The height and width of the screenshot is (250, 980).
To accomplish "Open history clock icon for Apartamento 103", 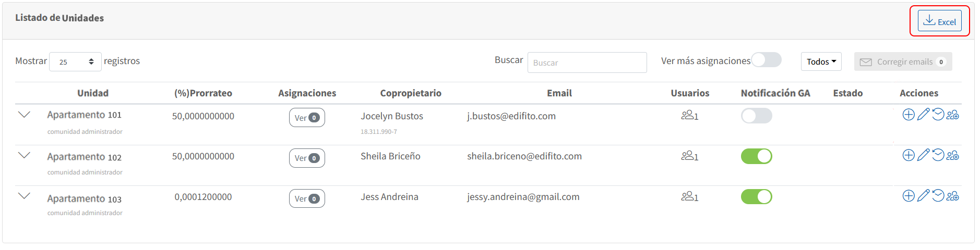I will tap(938, 196).
